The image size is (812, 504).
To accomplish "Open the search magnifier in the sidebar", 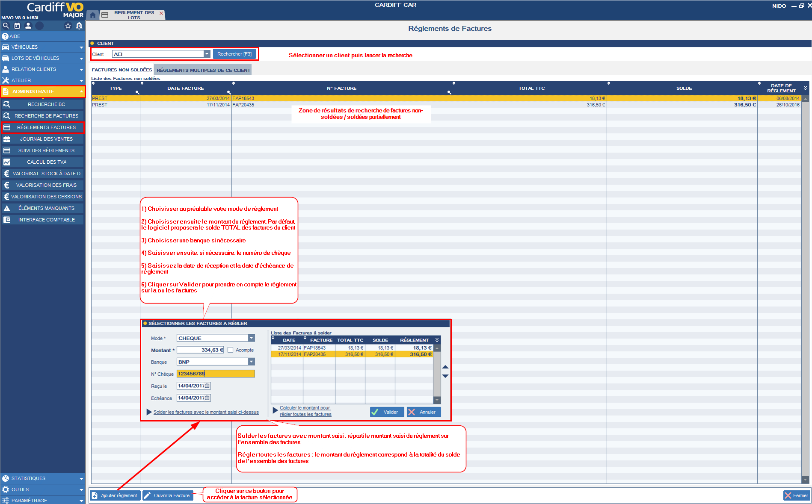I will [6, 26].
